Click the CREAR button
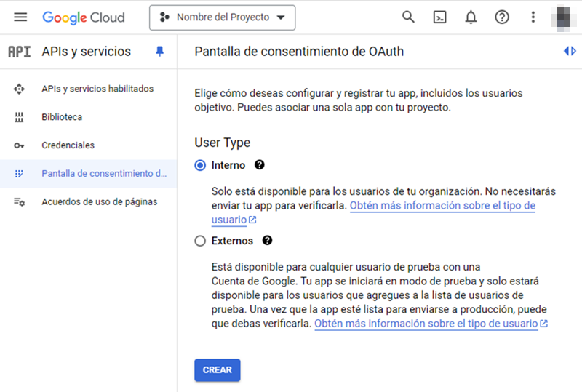582x392 pixels. 217,370
